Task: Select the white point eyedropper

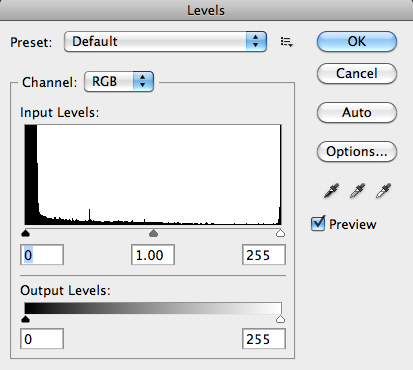Action: click(383, 191)
